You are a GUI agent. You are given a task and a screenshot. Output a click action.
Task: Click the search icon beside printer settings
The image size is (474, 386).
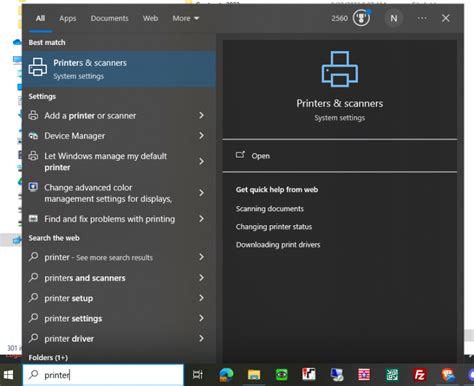pos(33,318)
